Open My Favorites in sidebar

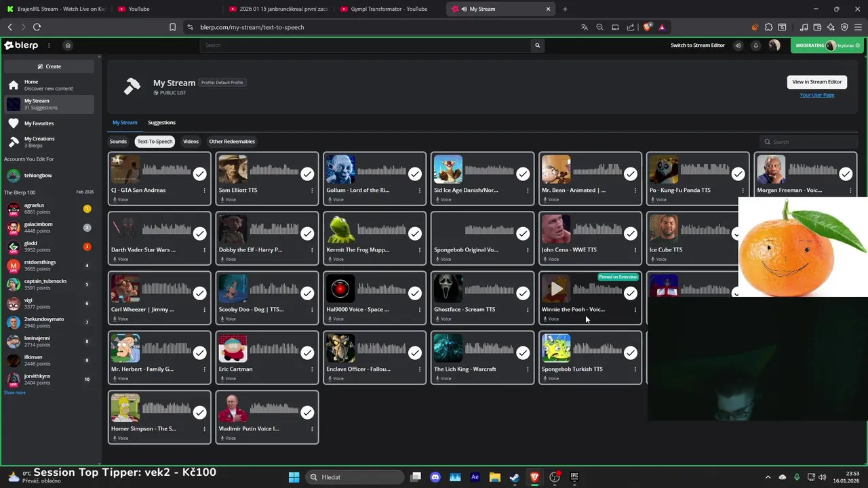tap(49, 123)
